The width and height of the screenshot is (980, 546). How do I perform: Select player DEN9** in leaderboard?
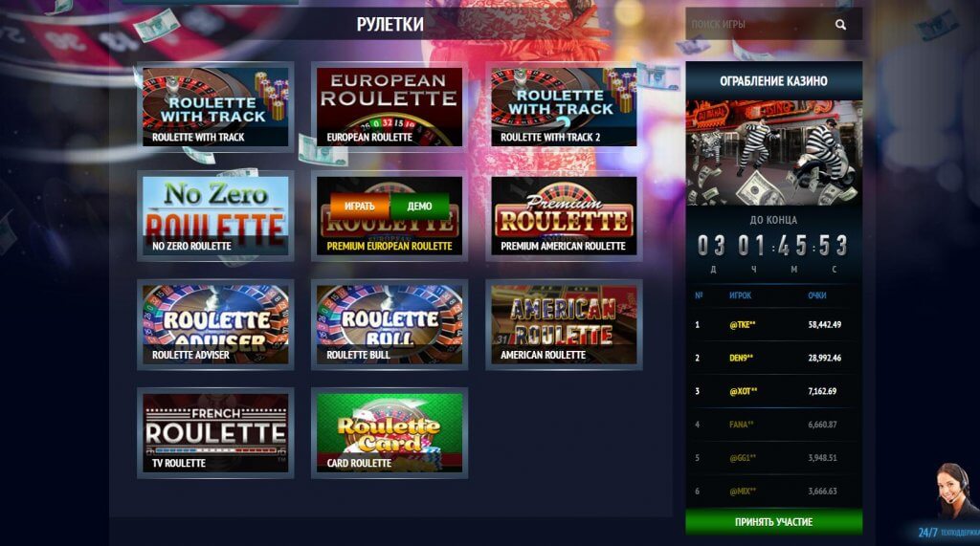773,358
